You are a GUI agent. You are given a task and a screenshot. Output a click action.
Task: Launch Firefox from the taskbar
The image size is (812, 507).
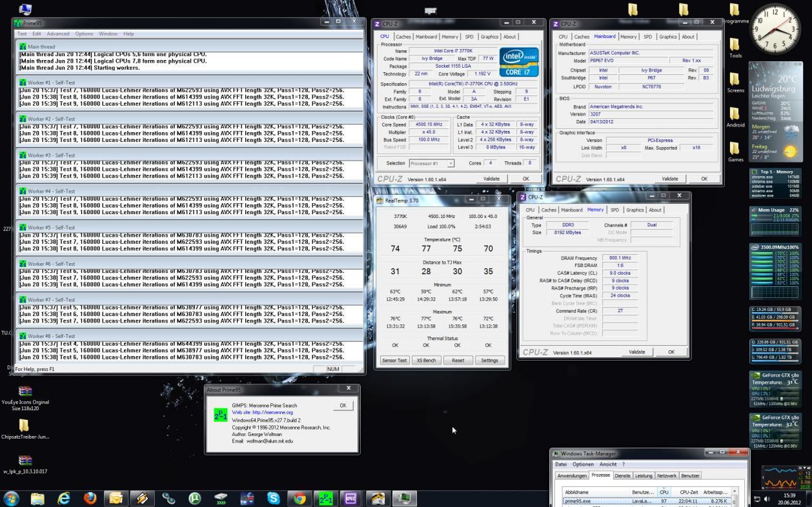[x=90, y=498]
